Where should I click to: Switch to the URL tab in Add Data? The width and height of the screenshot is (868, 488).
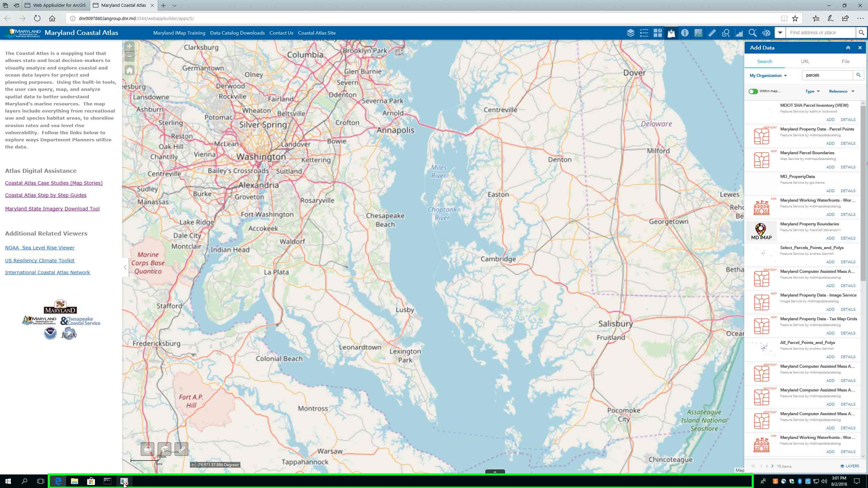(805, 61)
